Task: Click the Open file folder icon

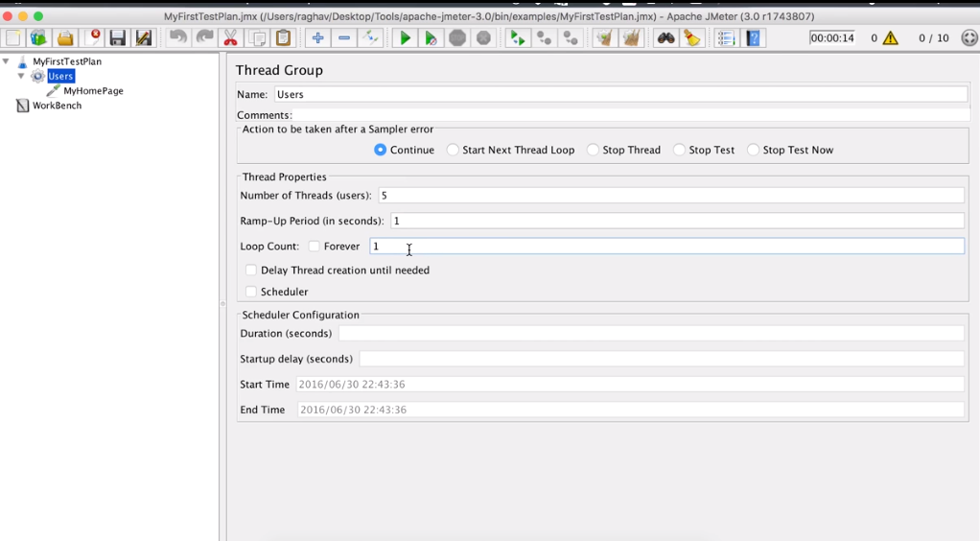Action: 65,38
